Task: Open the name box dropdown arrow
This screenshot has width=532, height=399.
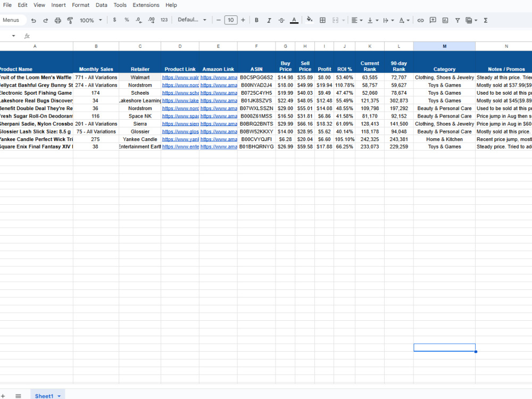Action: [14, 36]
